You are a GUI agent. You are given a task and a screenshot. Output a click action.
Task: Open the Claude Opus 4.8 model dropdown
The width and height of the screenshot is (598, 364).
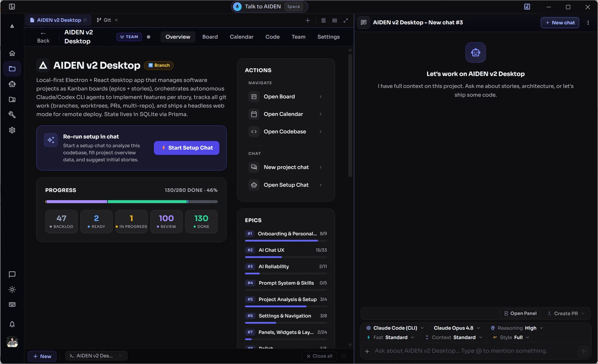click(x=457, y=328)
